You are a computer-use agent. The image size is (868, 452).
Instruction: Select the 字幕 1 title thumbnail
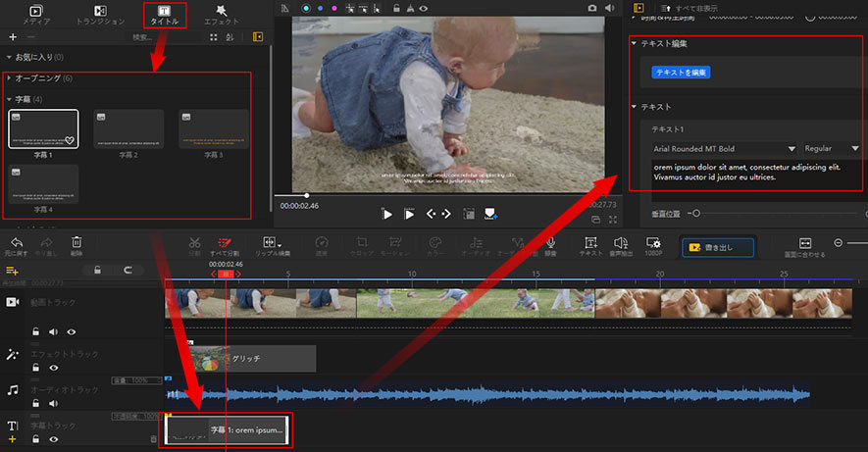(x=43, y=128)
